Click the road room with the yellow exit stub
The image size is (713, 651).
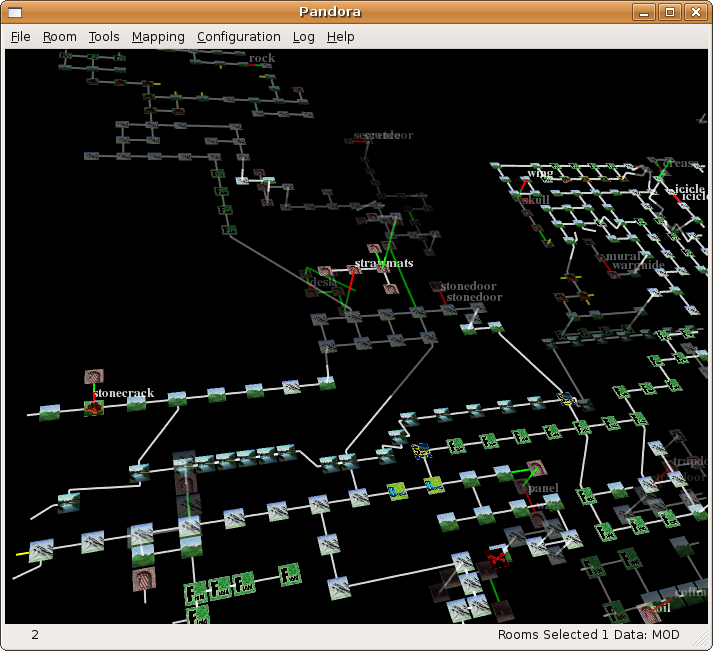pyautogui.click(x=41, y=550)
